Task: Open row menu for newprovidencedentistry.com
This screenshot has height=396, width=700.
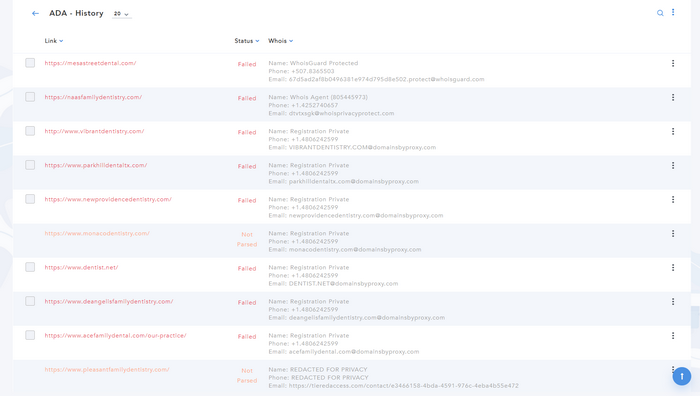Action: click(x=673, y=200)
